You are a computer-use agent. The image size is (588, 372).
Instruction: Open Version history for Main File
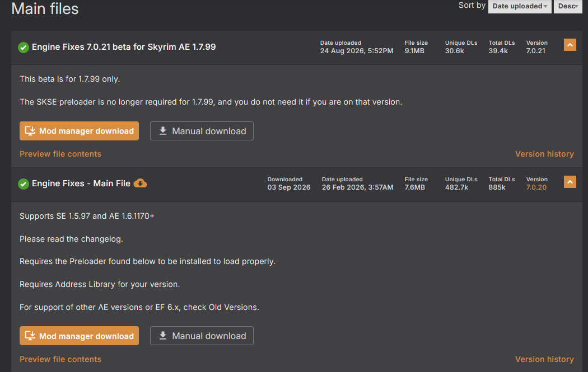pos(544,359)
